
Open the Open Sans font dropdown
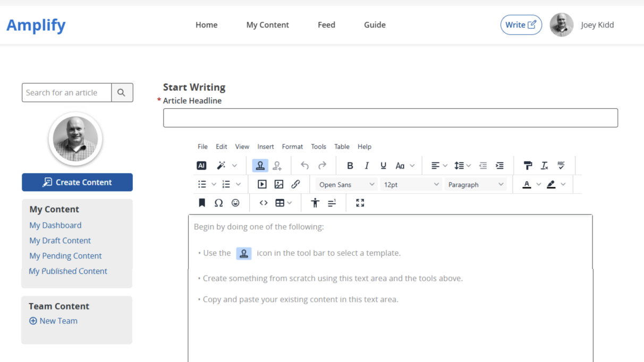pos(347,185)
